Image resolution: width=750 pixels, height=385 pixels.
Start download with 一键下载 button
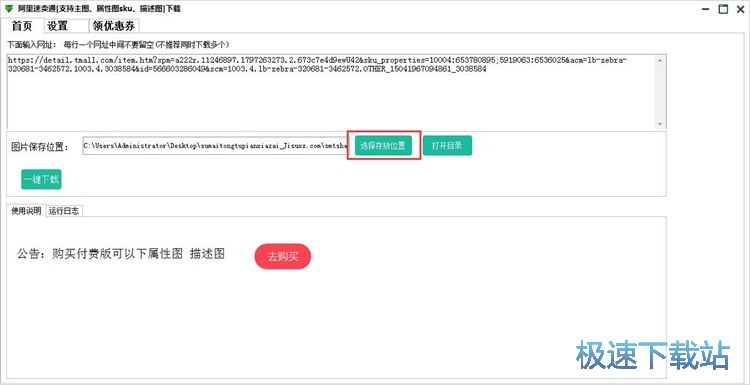coord(41,179)
